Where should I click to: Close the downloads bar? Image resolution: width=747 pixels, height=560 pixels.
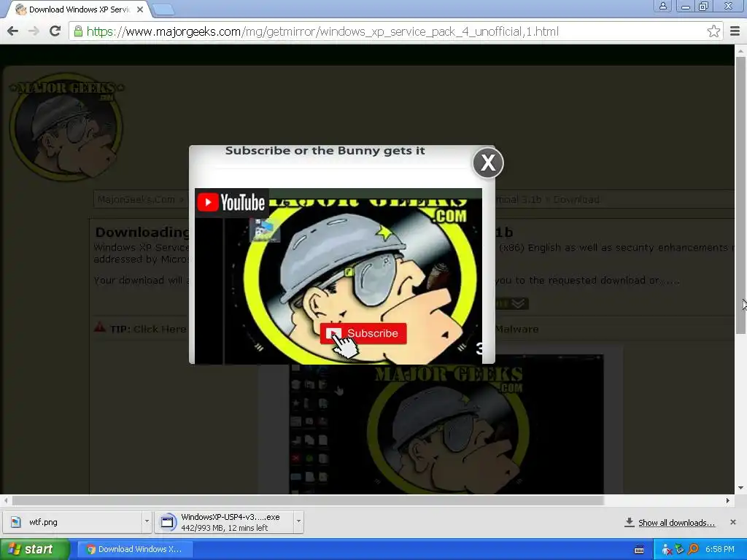tap(733, 522)
